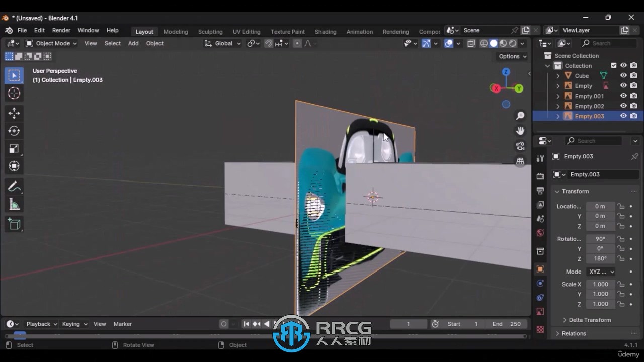This screenshot has height=362, width=644.
Task: Switch to the Modeling workspace tab
Action: [x=176, y=31]
